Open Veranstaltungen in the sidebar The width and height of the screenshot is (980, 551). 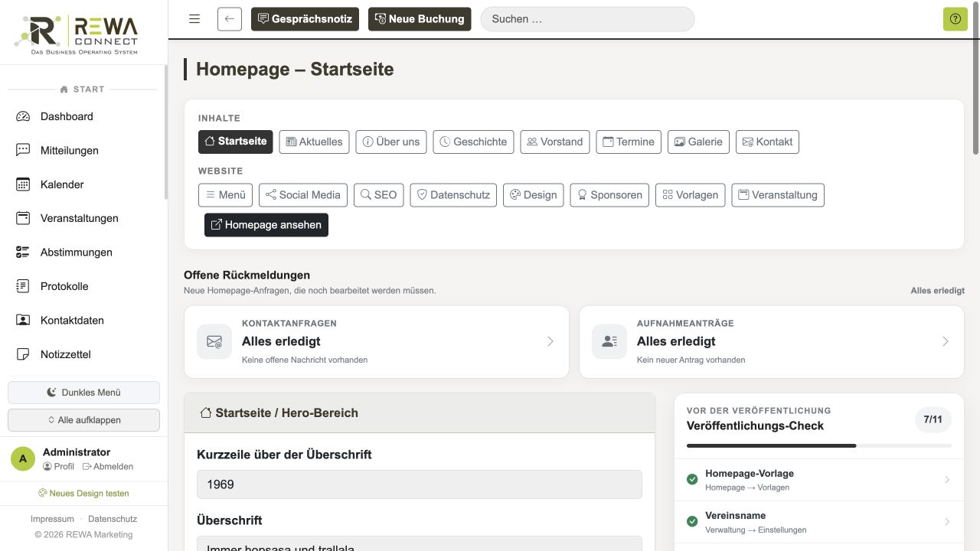(83, 218)
